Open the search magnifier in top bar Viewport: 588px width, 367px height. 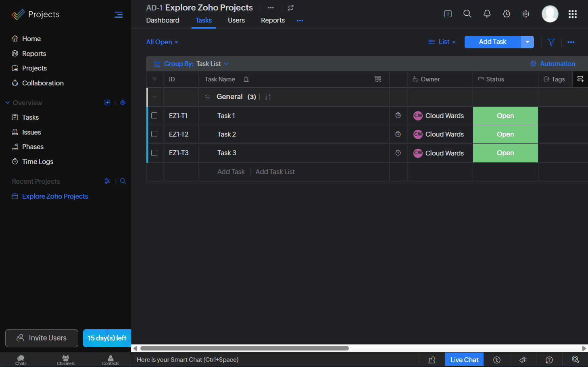point(467,14)
